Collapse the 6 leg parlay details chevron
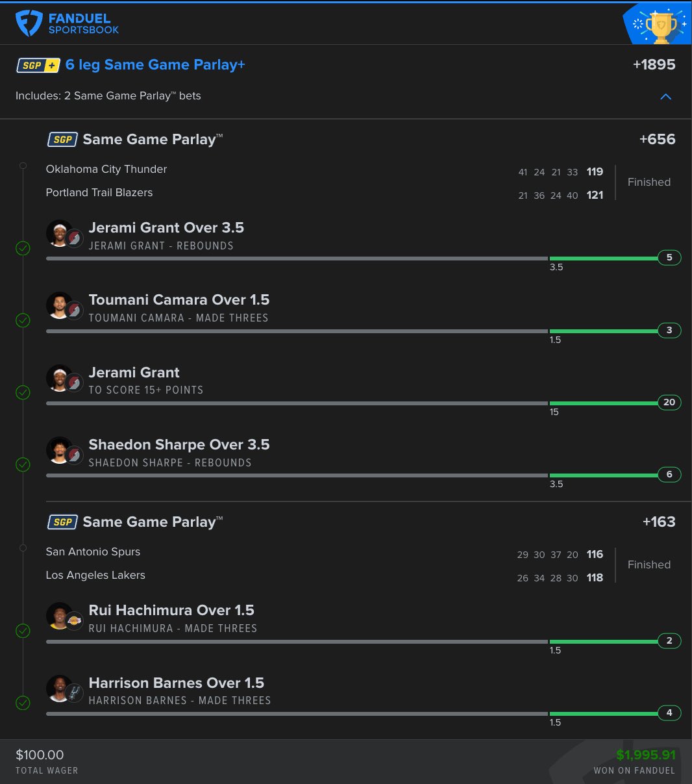 (x=665, y=97)
